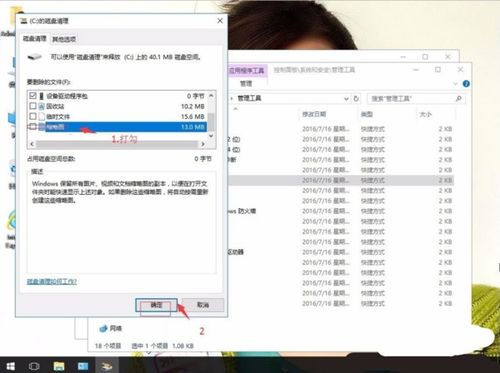Viewport: 500px width, 373px height.
Task: Click the 10.2 MB size value
Action: click(193, 106)
